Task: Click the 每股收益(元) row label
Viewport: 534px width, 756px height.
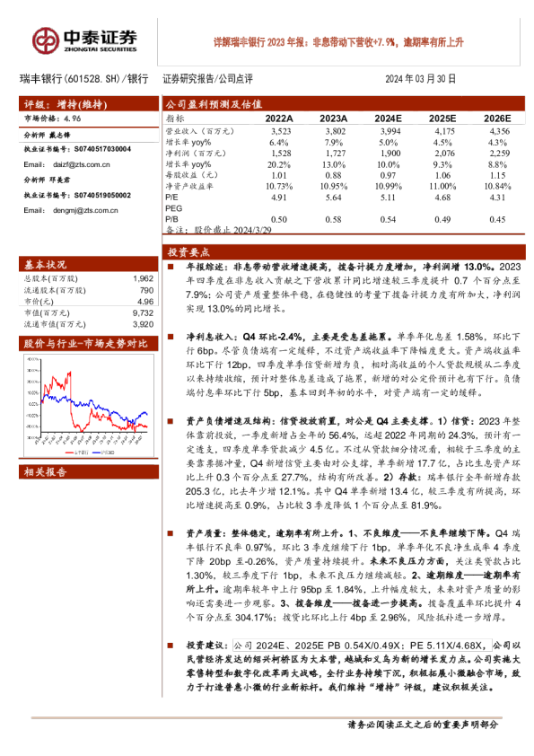Action: 192,175
